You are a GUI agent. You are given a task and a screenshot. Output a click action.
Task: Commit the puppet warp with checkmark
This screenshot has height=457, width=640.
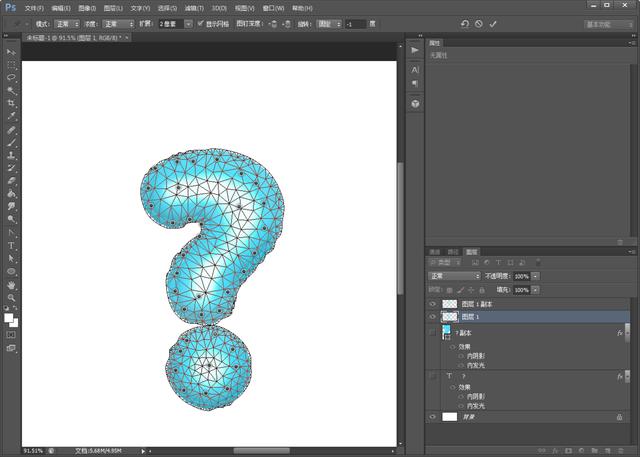coord(493,24)
